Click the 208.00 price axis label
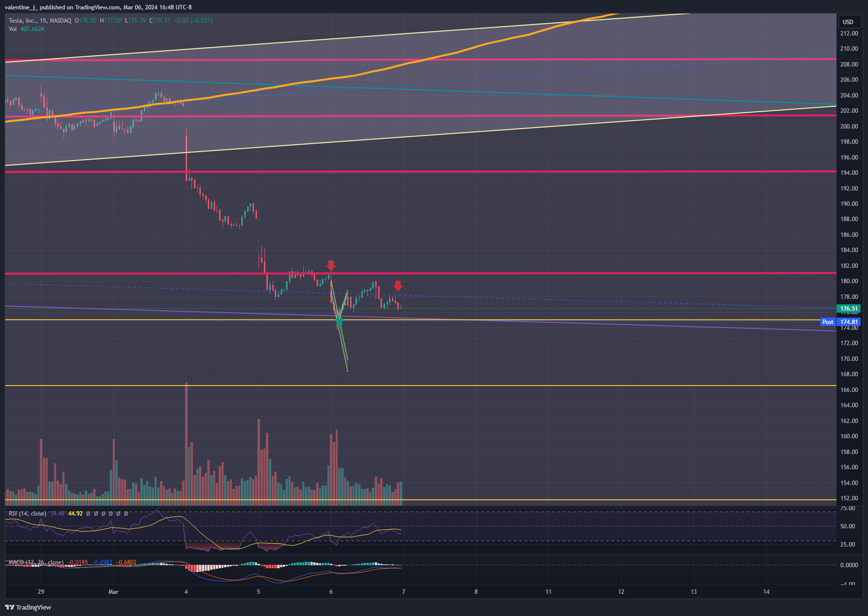 (849, 65)
